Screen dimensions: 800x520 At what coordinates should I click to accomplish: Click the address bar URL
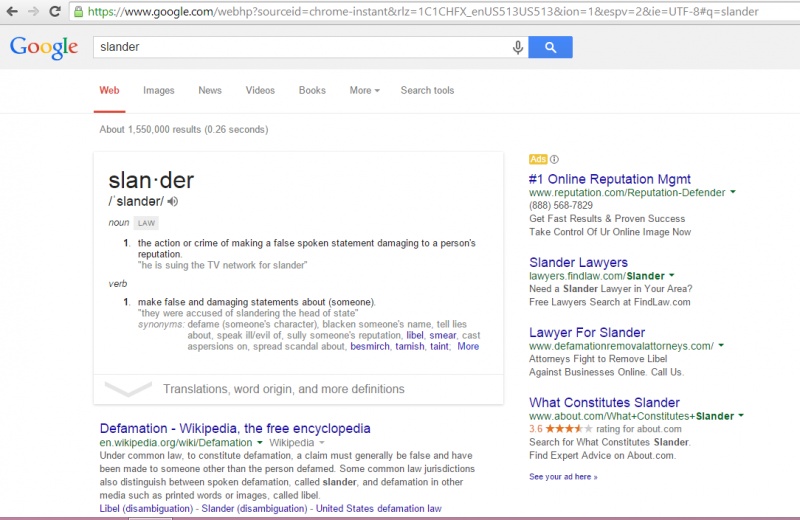[x=423, y=11]
